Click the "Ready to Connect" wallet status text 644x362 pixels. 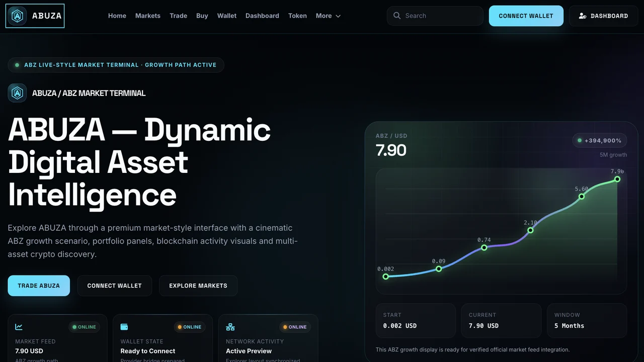148,351
